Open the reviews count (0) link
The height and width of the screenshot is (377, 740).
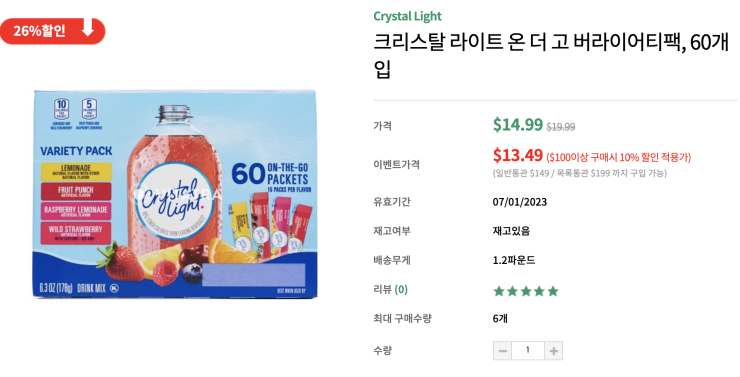[401, 290]
